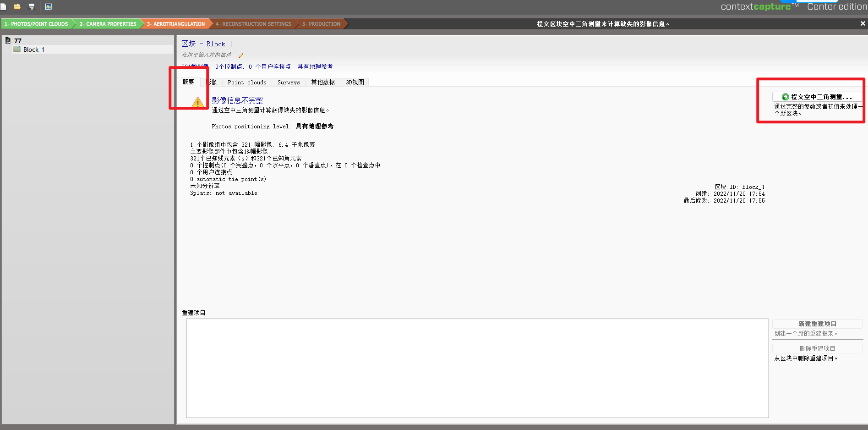868x430 pixels.
Task: Switch to the 3D视图 tab
Action: pyautogui.click(x=355, y=83)
